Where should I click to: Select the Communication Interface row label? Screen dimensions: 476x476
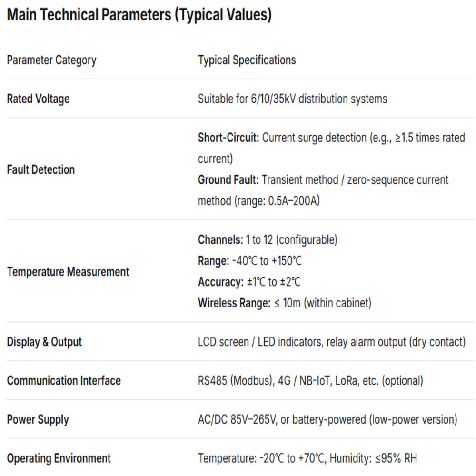pyautogui.click(x=64, y=381)
